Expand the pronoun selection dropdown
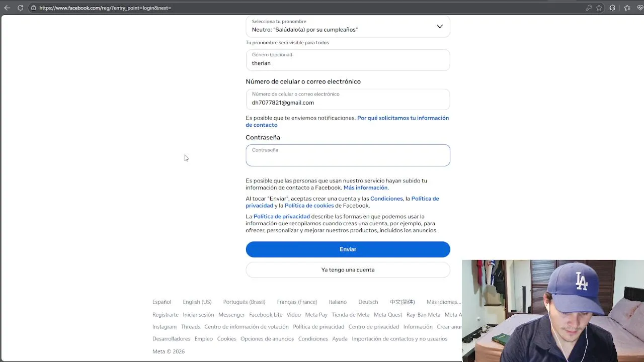Viewport: 644px width, 362px height. tap(348, 26)
